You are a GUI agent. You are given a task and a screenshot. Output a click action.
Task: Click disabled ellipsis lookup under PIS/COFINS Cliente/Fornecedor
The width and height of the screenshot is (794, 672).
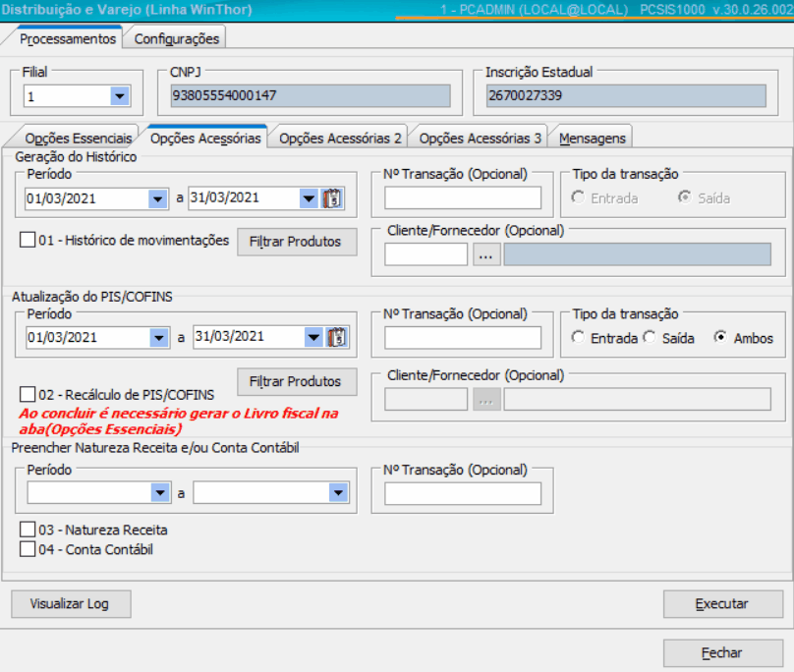[x=486, y=400]
